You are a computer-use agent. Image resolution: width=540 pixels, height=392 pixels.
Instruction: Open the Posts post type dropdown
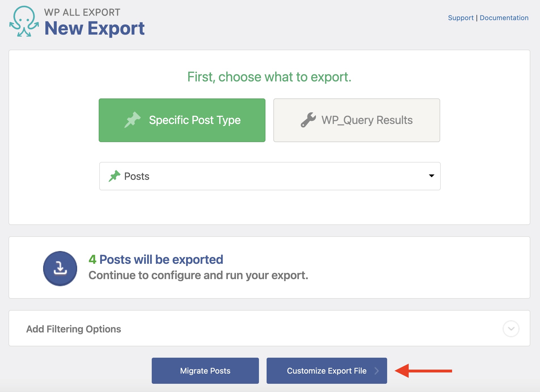pos(269,176)
